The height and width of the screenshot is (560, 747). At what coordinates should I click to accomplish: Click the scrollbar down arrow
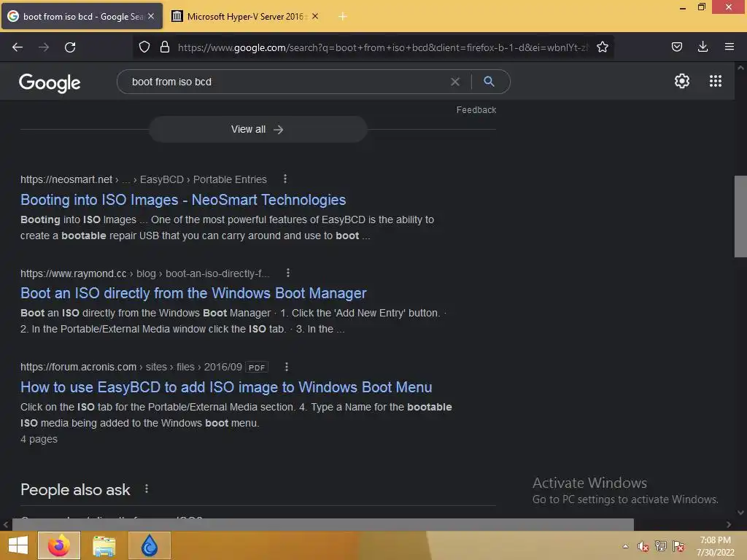[x=740, y=513]
